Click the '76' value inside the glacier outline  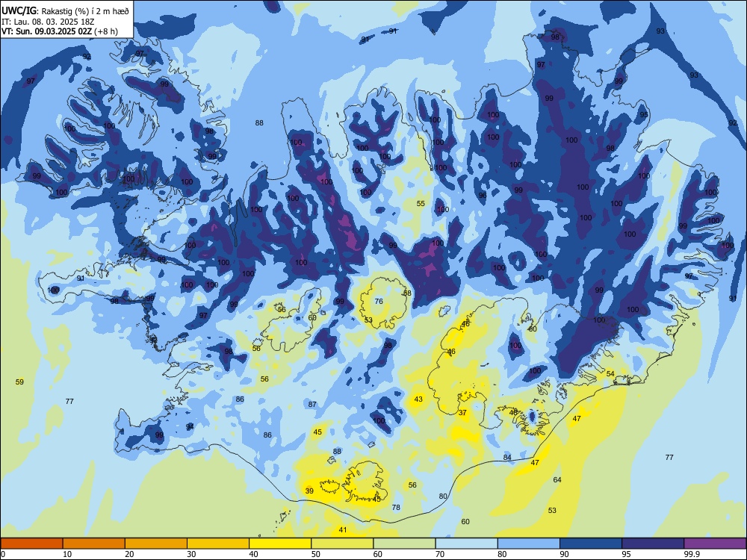point(379,302)
